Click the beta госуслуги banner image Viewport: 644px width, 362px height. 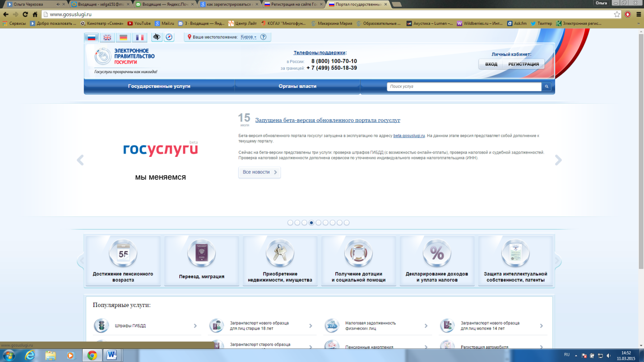click(161, 160)
